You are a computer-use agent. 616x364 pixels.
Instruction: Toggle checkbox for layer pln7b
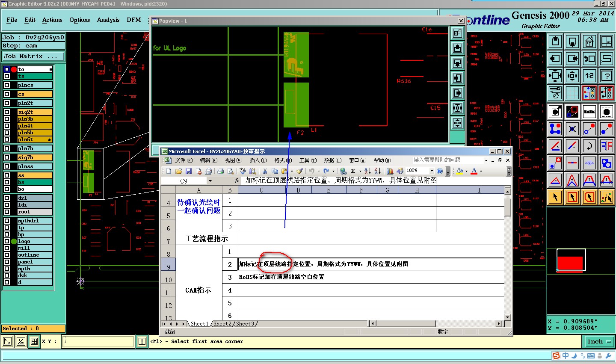7,148
